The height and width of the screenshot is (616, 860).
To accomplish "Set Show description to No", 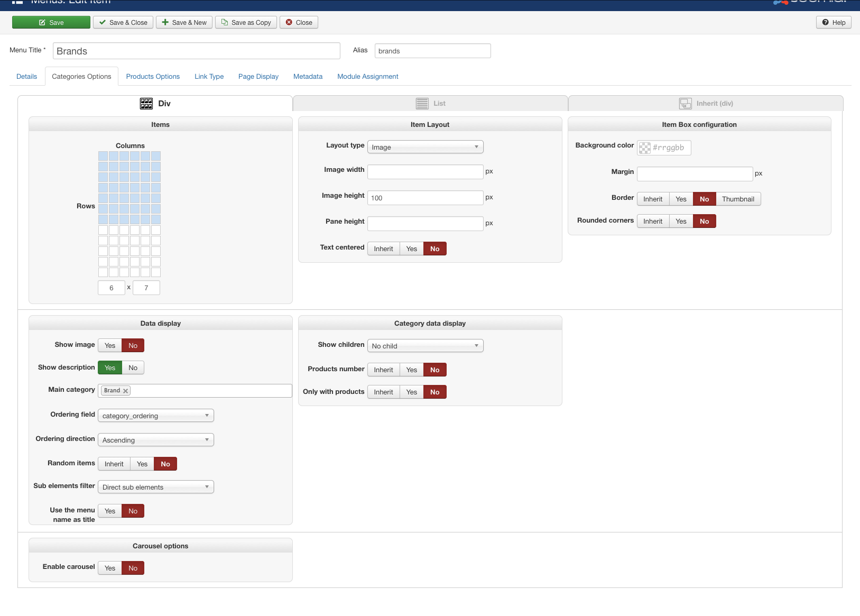I will [133, 367].
